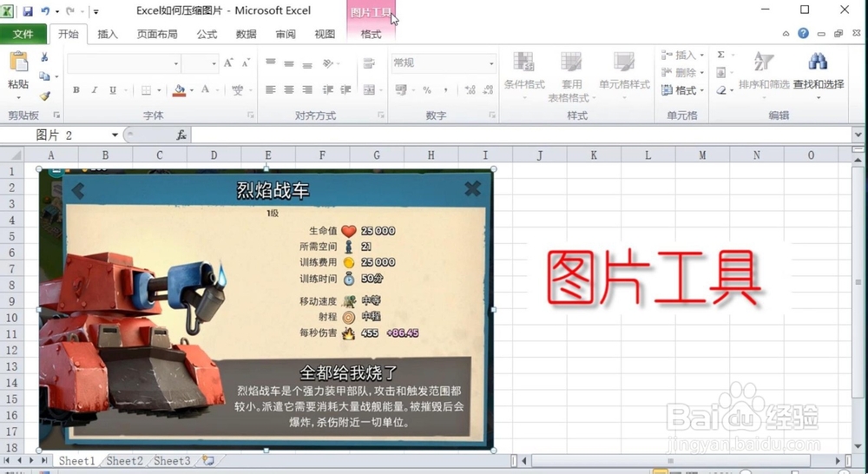
Task: Open Excel Help question mark
Action: pos(803,34)
